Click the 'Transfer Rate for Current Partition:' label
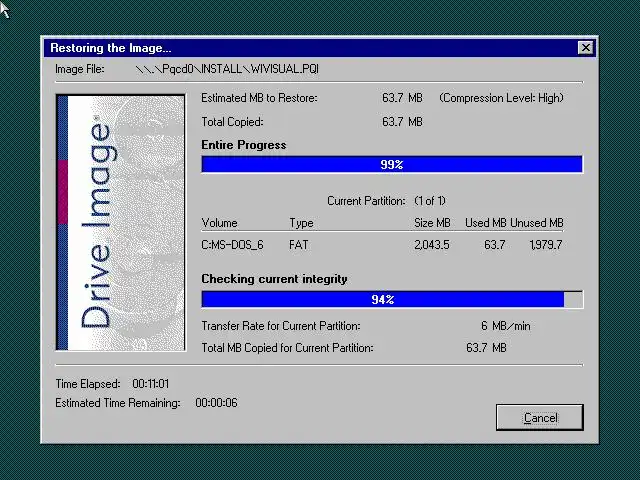 click(281, 326)
